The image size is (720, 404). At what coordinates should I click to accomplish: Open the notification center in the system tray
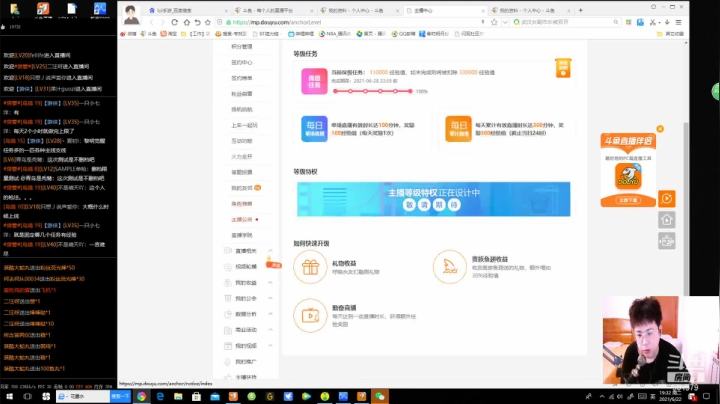[x=707, y=396]
